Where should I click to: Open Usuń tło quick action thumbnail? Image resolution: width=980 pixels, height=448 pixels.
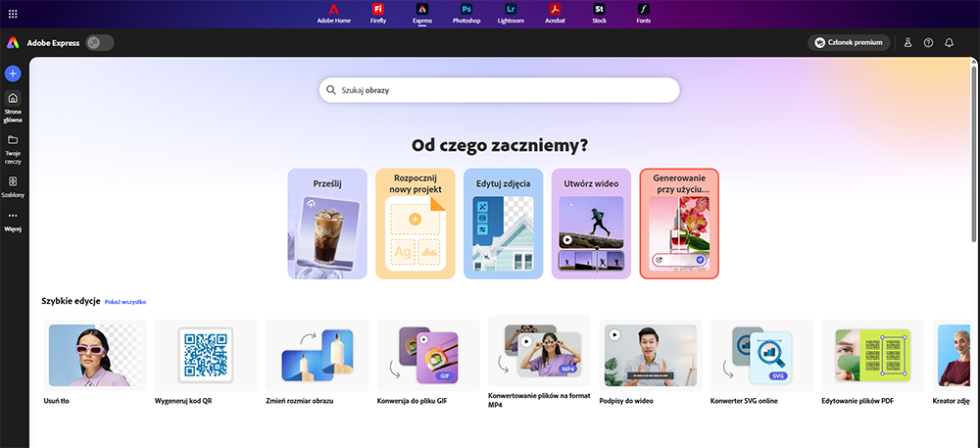(95, 355)
